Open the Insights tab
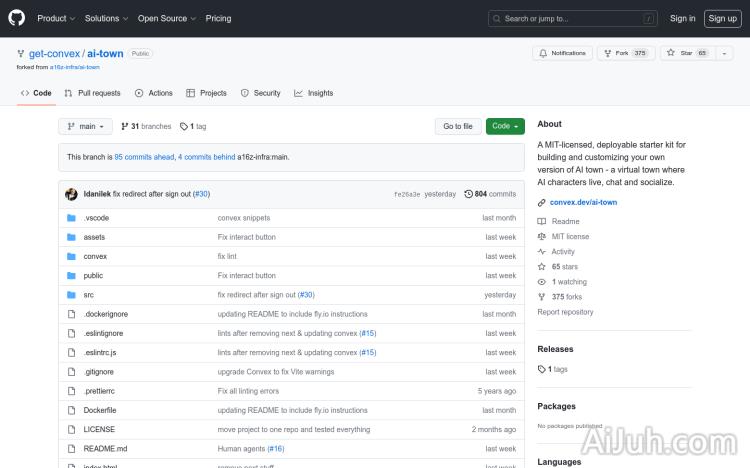This screenshot has width=750, height=468. (x=313, y=93)
